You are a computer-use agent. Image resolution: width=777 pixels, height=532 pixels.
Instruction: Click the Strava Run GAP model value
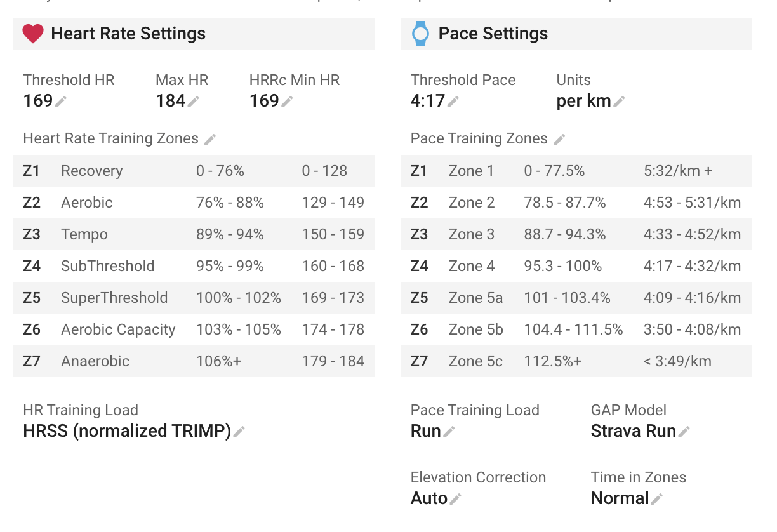634,431
